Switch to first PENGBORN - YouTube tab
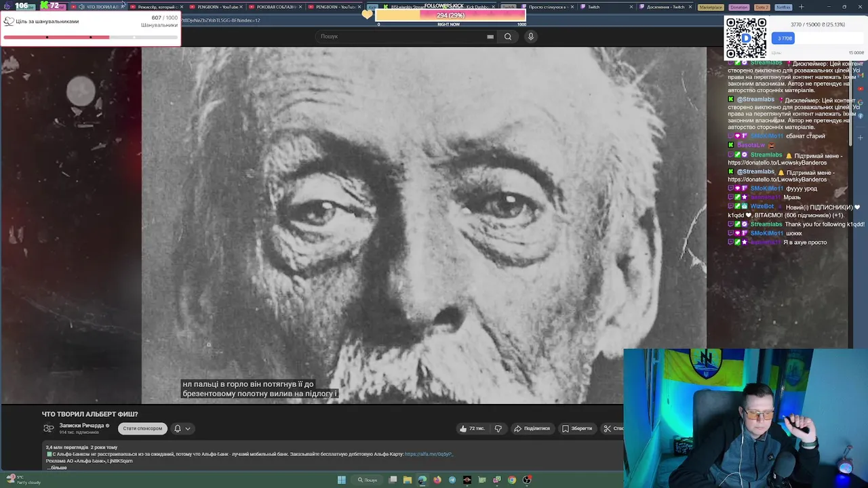Viewport: 868px width, 488px height. 216,7
